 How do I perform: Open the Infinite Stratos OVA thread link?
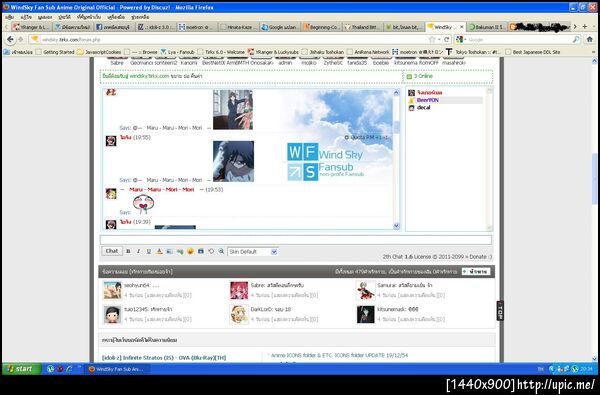(164, 358)
